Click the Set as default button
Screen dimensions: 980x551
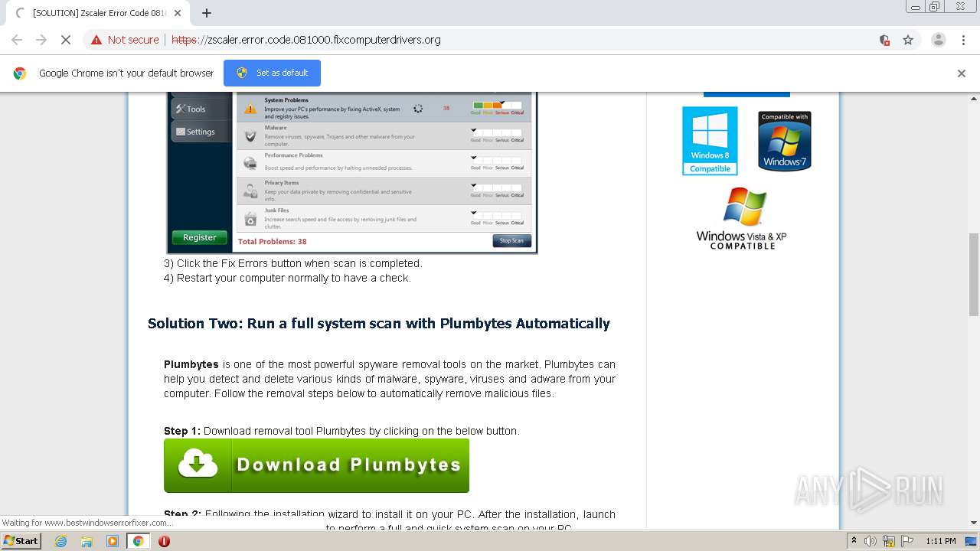(272, 73)
